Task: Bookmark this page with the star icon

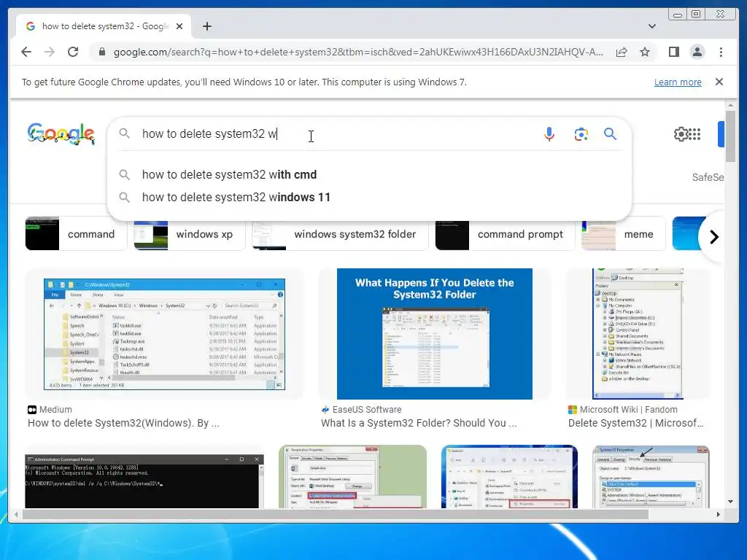Action: 645,52
